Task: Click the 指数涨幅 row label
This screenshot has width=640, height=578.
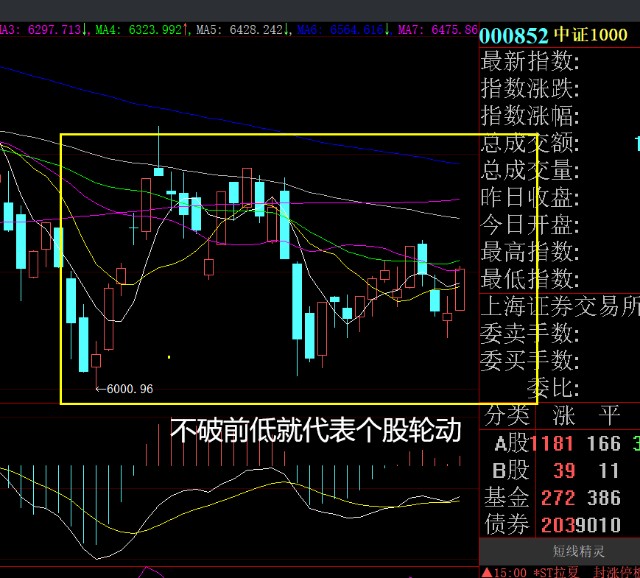Action: click(530, 116)
